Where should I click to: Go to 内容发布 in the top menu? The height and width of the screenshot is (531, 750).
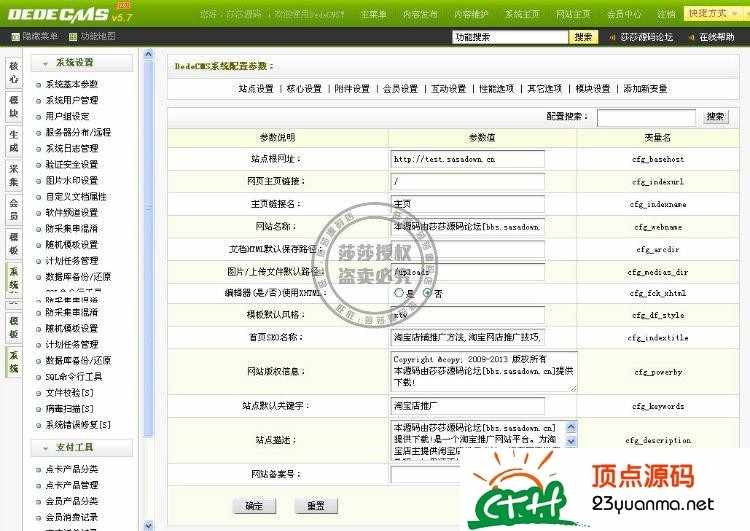pyautogui.click(x=420, y=14)
